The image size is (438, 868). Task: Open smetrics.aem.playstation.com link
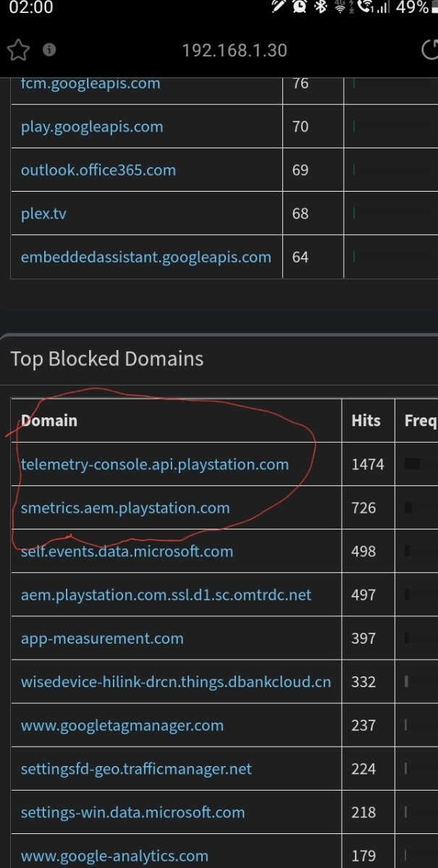tap(125, 508)
